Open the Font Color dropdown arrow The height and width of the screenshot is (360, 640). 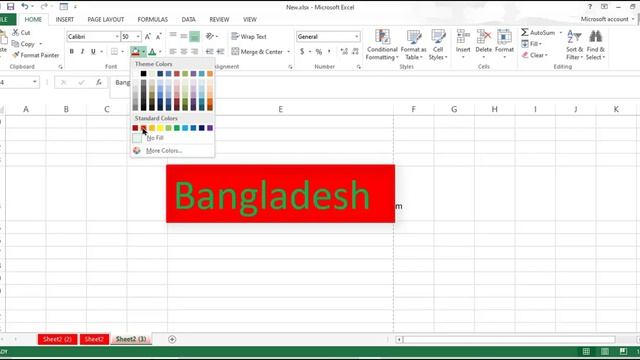160,52
